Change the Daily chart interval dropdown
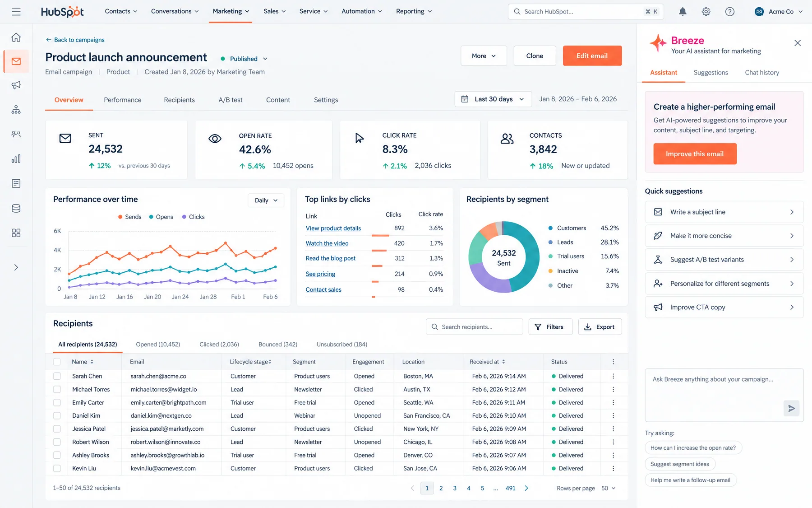The image size is (812, 508). (x=266, y=200)
